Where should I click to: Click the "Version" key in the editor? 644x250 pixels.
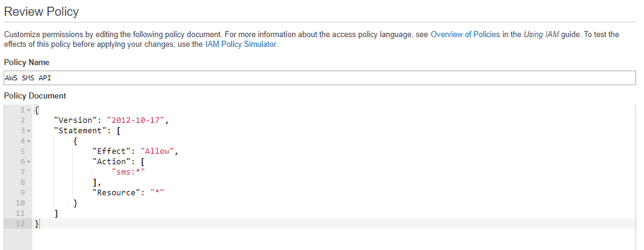click(x=75, y=120)
